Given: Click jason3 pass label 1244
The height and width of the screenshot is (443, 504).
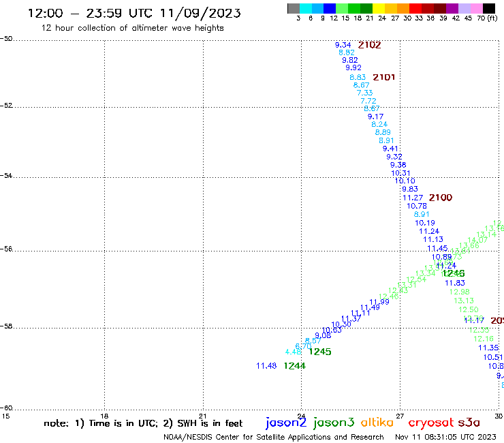Looking at the screenshot, I should (295, 366).
